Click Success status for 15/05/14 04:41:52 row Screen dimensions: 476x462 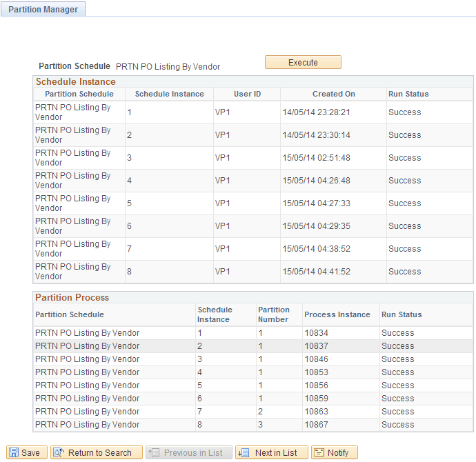pyautogui.click(x=405, y=272)
